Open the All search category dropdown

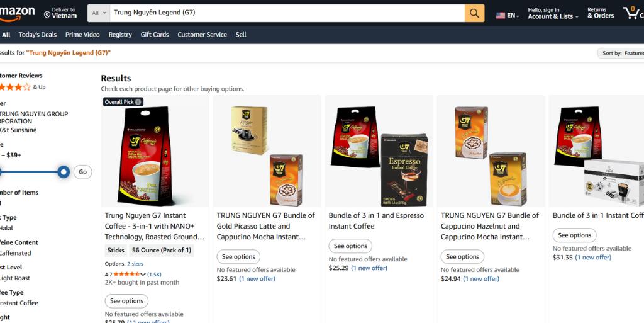click(99, 13)
